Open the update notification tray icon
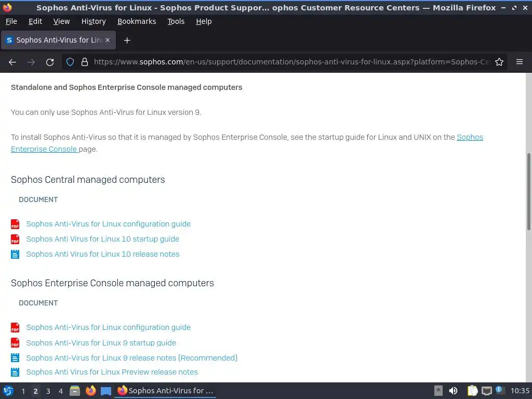 [x=499, y=390]
